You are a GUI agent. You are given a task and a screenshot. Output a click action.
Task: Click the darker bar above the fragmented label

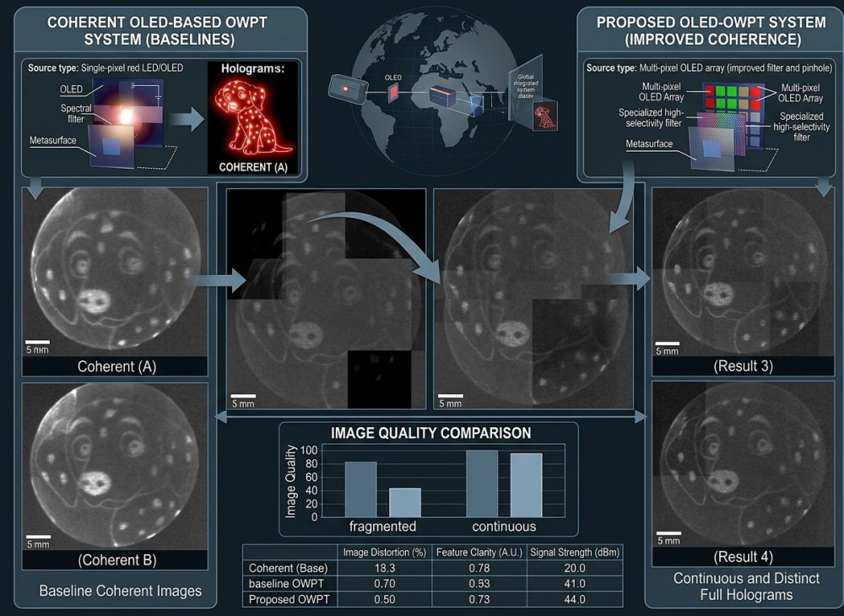(x=360, y=489)
